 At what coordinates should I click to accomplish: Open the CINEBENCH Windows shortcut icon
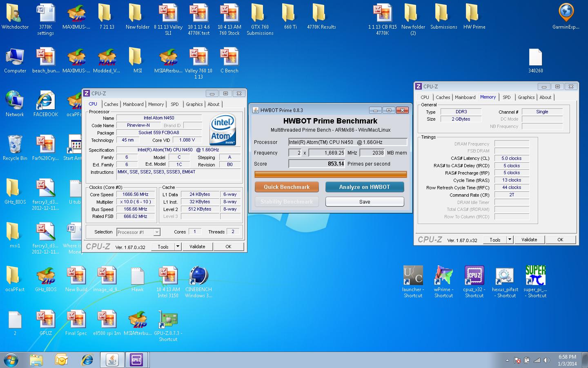click(199, 282)
